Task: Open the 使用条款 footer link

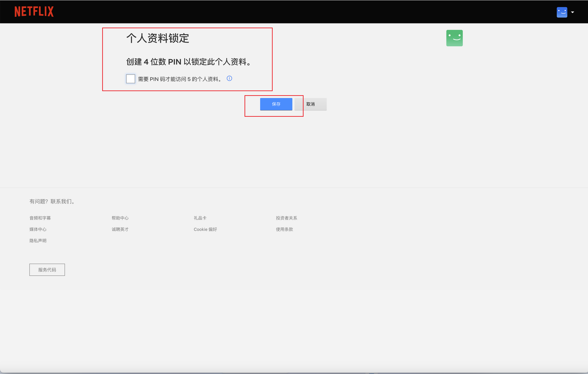Action: (x=284, y=229)
